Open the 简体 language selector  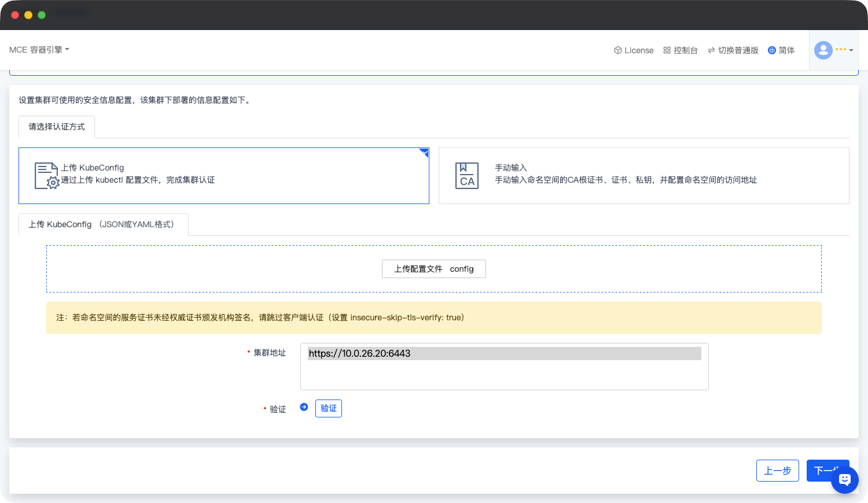[x=786, y=50]
